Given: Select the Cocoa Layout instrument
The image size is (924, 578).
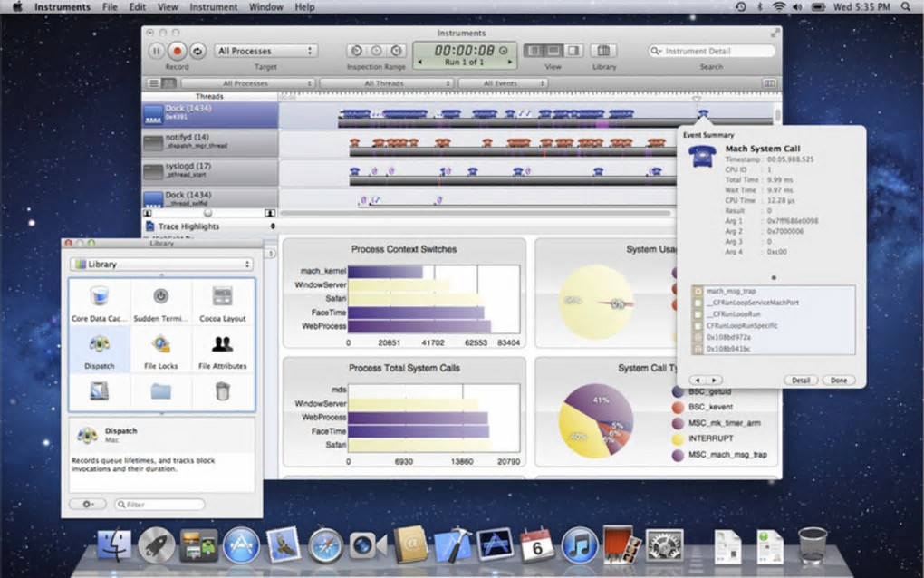Looking at the screenshot, I should pyautogui.click(x=223, y=303).
